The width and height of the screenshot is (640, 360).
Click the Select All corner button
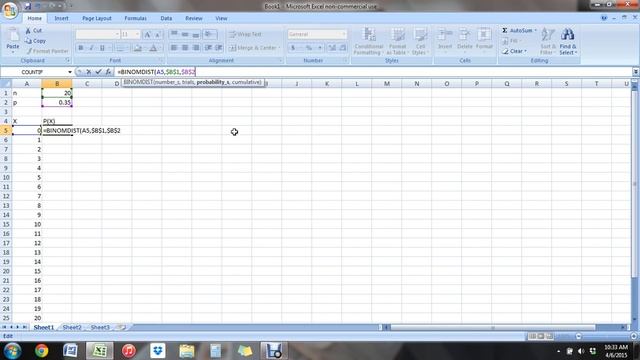[x=6, y=84]
